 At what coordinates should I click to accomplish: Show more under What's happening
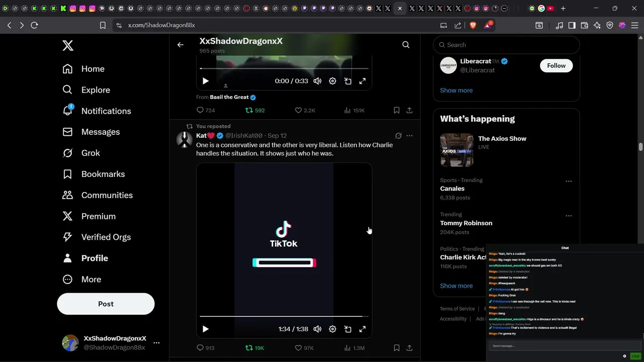(x=456, y=286)
